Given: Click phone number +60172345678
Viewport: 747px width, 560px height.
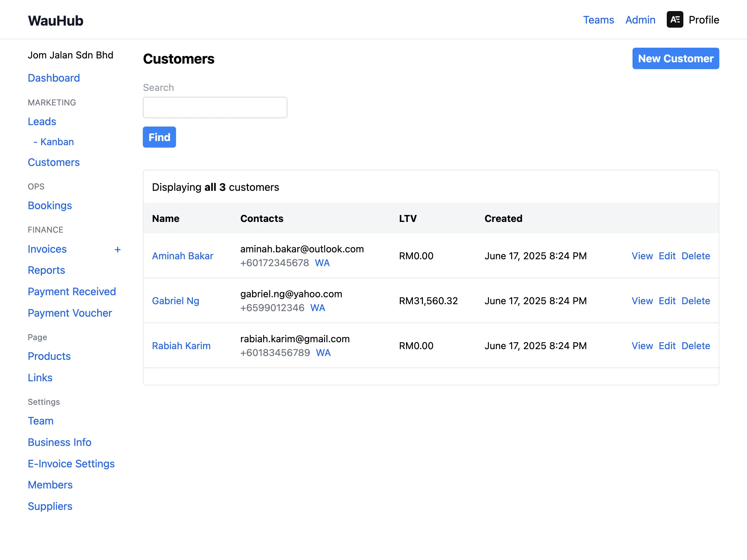Looking at the screenshot, I should pos(275,263).
